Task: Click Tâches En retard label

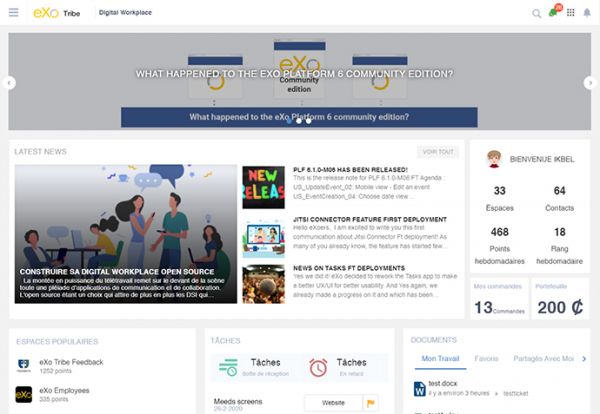Action: click(351, 367)
